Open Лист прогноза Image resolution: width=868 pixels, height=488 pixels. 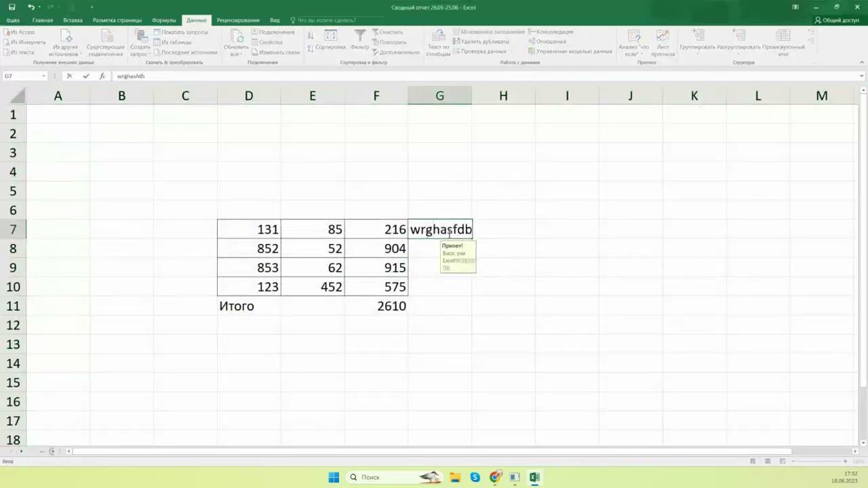coord(663,43)
